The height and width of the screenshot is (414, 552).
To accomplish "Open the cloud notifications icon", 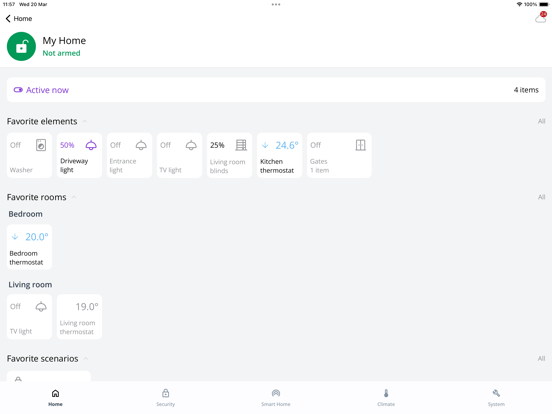I will (540, 18).
